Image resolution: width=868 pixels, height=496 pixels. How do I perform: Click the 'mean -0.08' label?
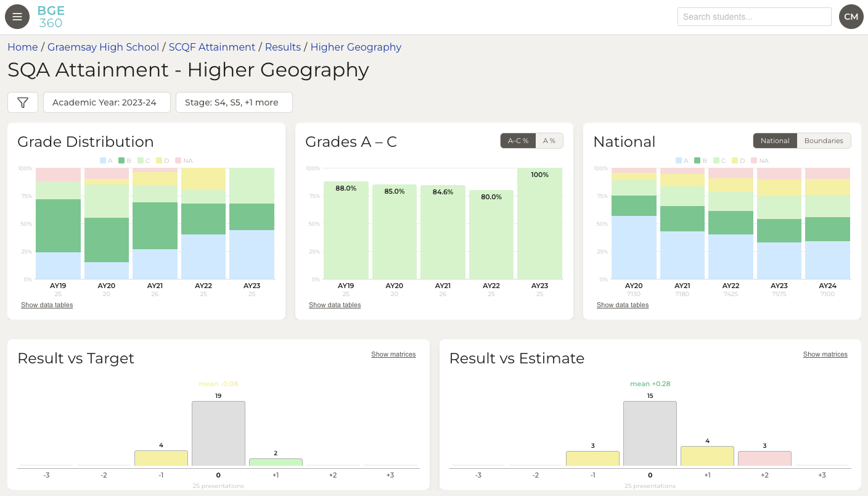pyautogui.click(x=218, y=384)
